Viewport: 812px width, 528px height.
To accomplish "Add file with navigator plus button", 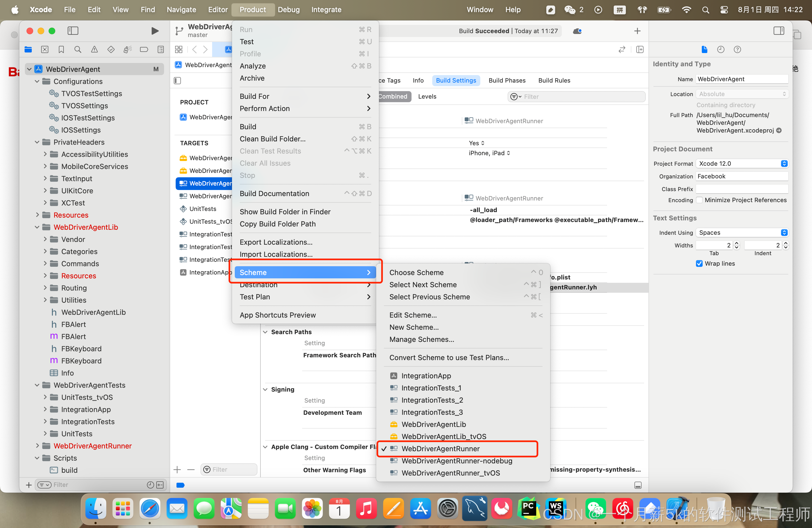I will (x=29, y=485).
